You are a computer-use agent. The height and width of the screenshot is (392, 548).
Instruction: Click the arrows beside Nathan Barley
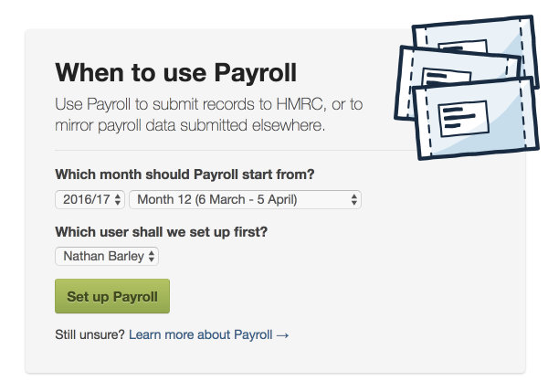coord(152,257)
